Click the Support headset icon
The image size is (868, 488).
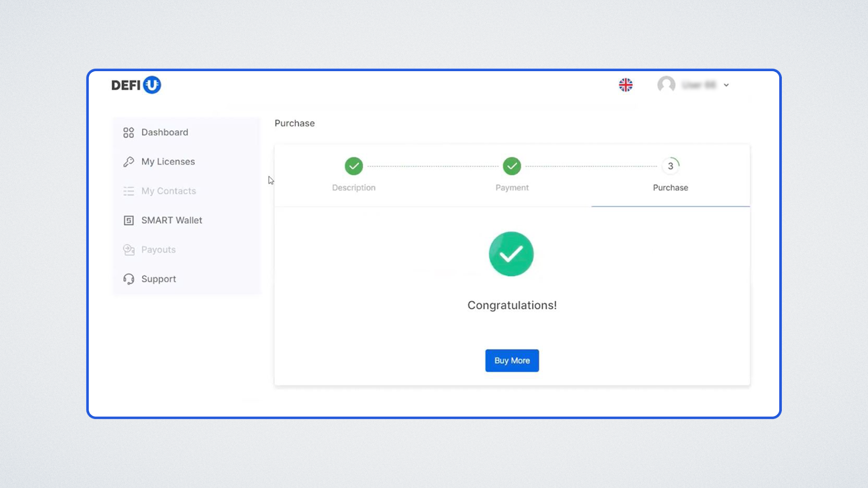pyautogui.click(x=128, y=279)
